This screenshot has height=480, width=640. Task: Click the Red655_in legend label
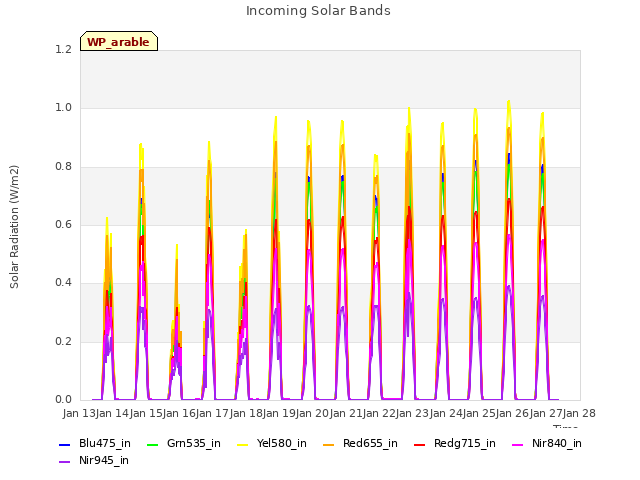point(370,443)
